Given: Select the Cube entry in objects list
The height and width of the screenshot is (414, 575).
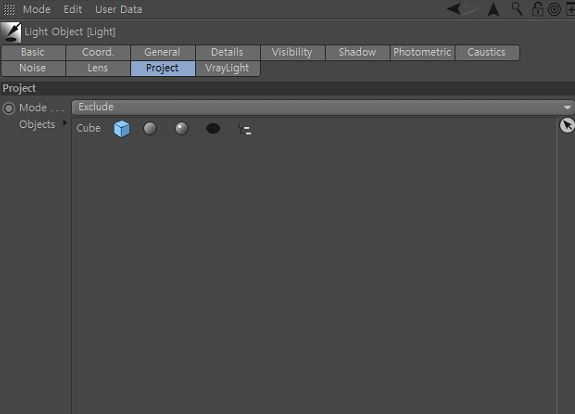Looking at the screenshot, I should pos(88,128).
